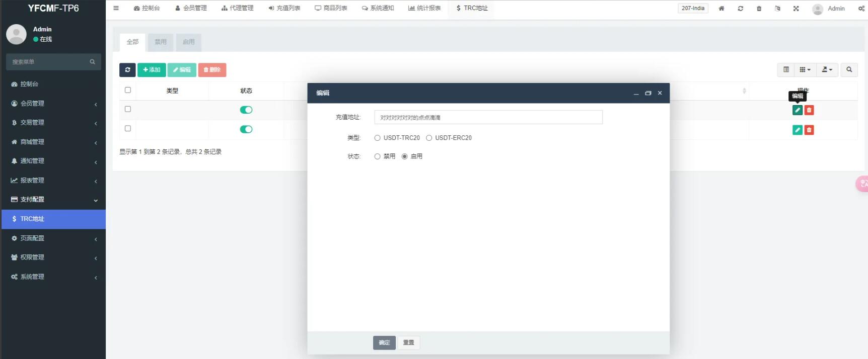The height and width of the screenshot is (359, 868).
Task: Click the hamburger menu toggle icon
Action: click(x=116, y=8)
